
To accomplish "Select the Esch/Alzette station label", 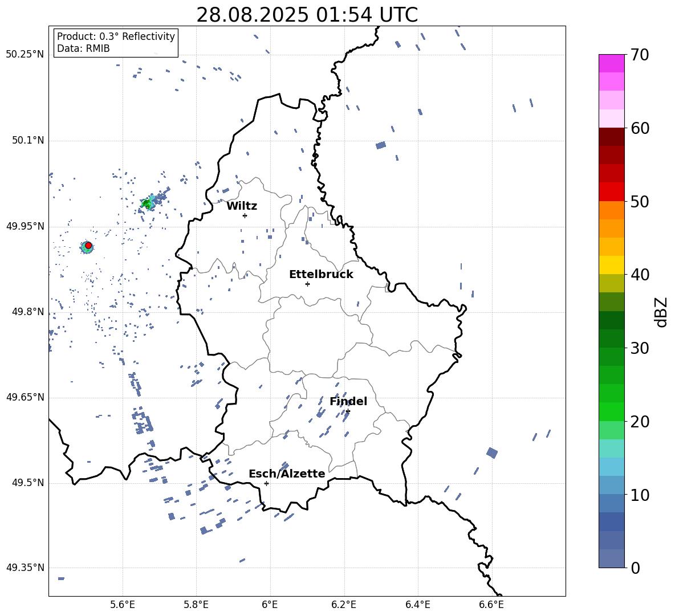I will click(287, 474).
